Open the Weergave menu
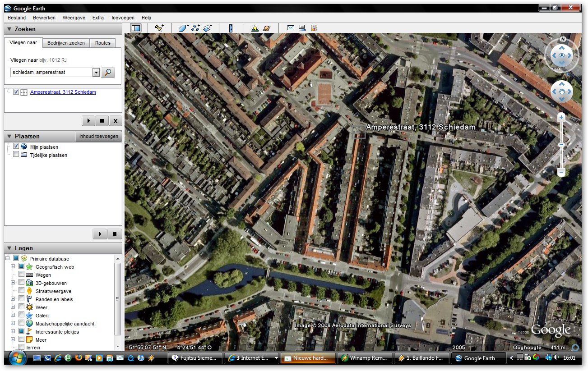This screenshot has width=588, height=371. tap(74, 18)
